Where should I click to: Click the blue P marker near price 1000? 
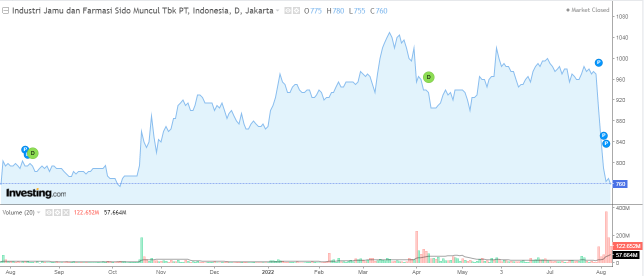[x=598, y=62]
